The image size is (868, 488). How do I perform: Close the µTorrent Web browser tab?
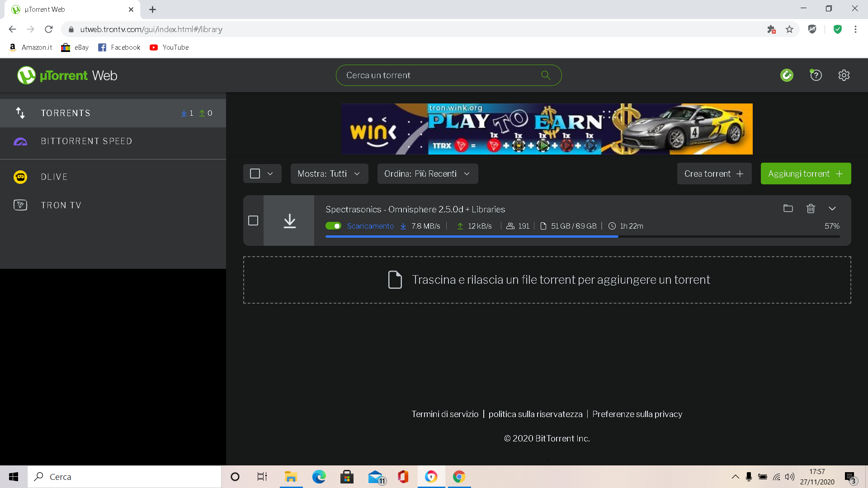point(131,9)
